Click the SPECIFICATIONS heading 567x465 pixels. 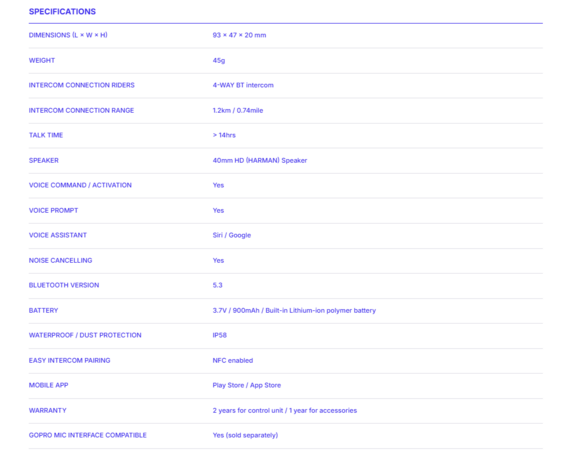pos(62,12)
